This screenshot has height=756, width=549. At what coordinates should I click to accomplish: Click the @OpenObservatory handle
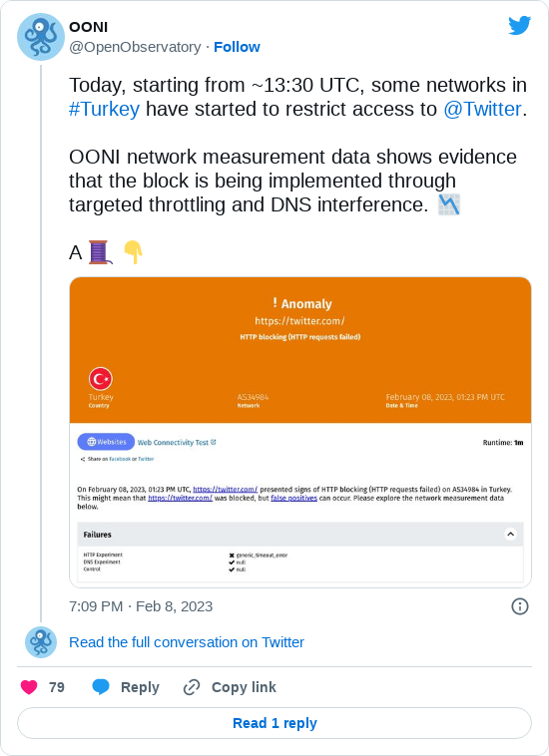tap(135, 47)
